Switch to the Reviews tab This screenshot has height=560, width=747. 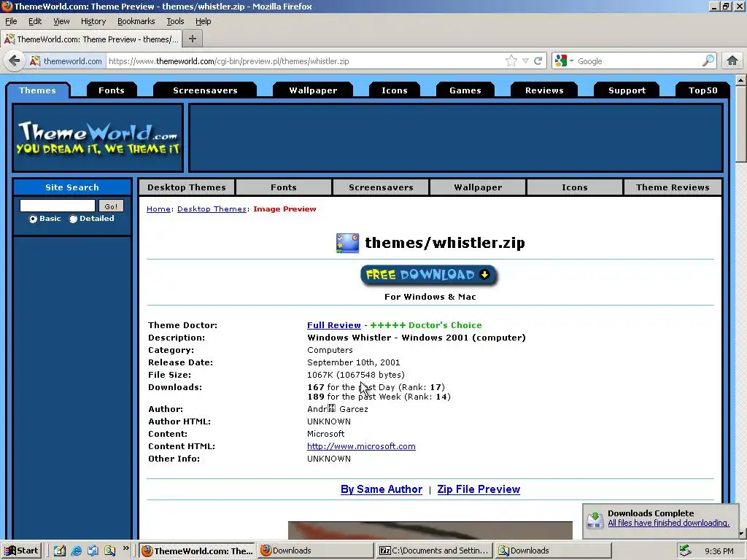pos(544,90)
